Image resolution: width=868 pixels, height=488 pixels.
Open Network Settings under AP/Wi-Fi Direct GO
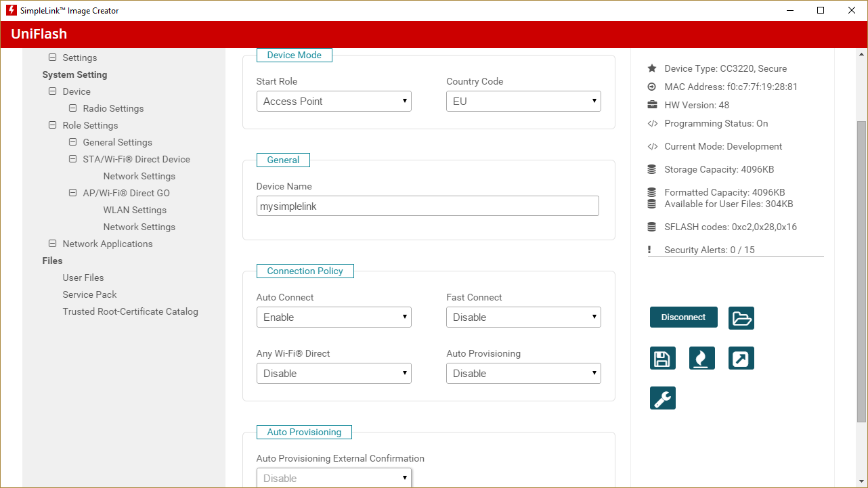[x=139, y=227]
